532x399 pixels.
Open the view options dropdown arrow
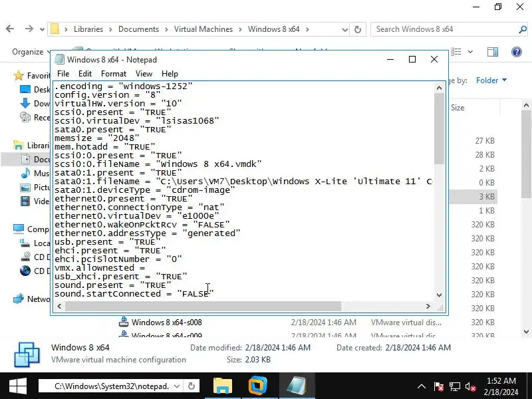[x=470, y=52]
